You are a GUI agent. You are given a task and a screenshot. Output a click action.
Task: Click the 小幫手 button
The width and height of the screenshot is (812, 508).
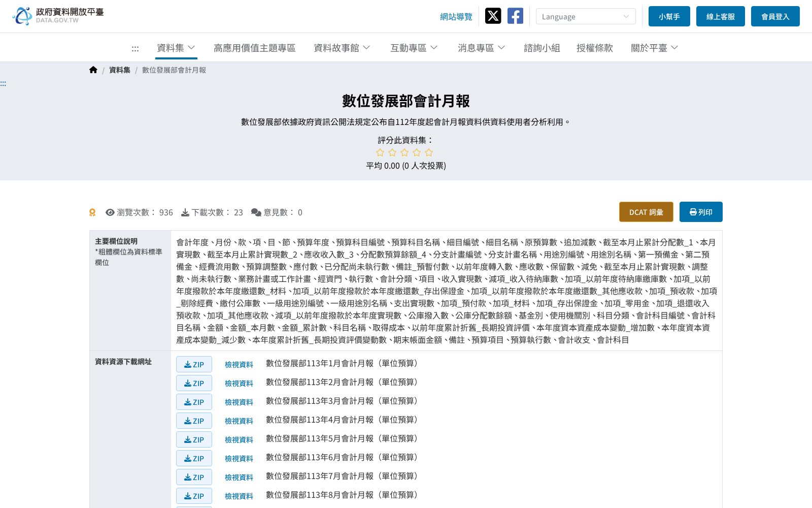[x=669, y=16]
